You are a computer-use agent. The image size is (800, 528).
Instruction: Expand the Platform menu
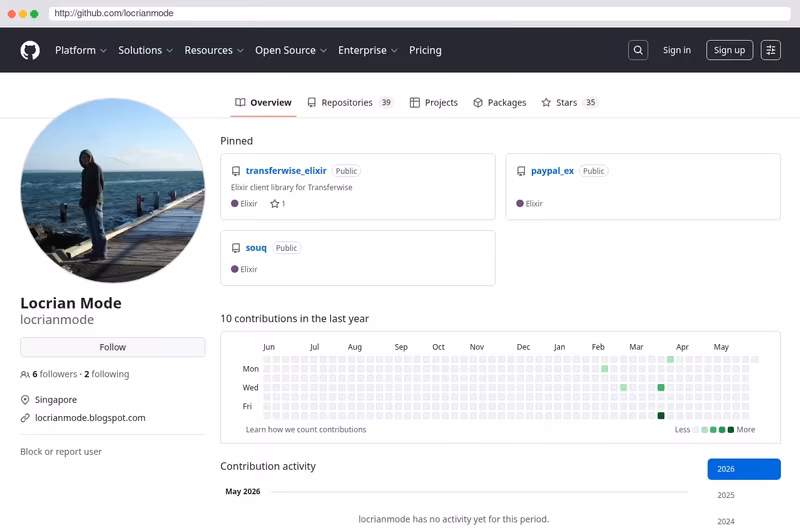(x=81, y=50)
